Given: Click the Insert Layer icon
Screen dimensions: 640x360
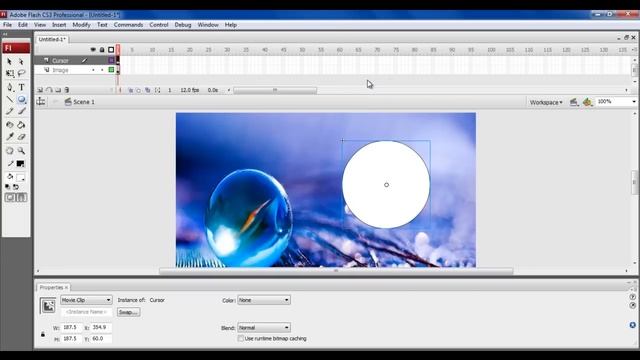Looking at the screenshot, I should pos(40,90).
